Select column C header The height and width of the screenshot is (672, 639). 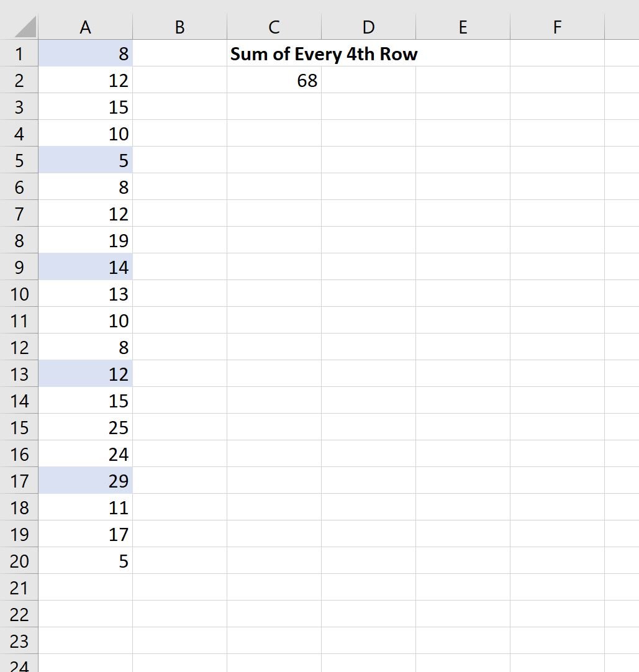click(x=274, y=27)
